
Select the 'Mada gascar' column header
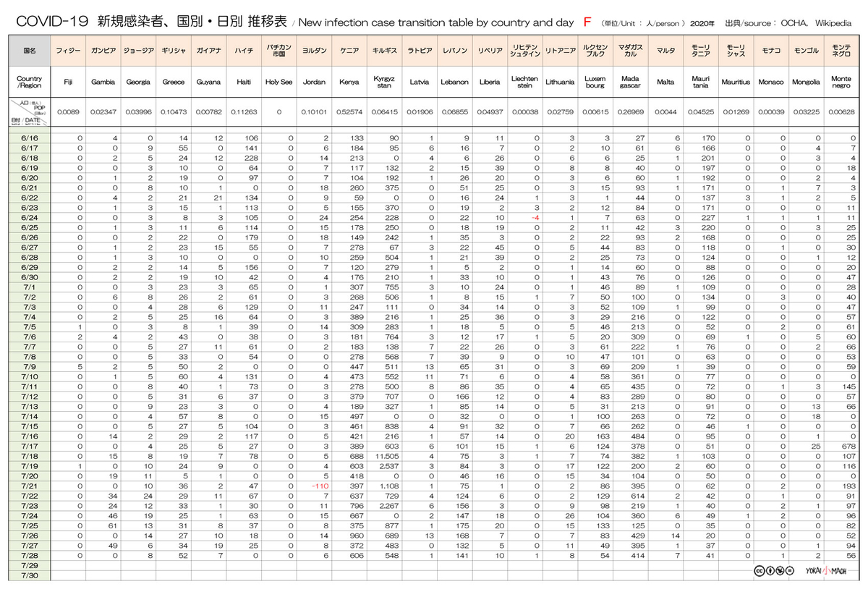pos(630,82)
